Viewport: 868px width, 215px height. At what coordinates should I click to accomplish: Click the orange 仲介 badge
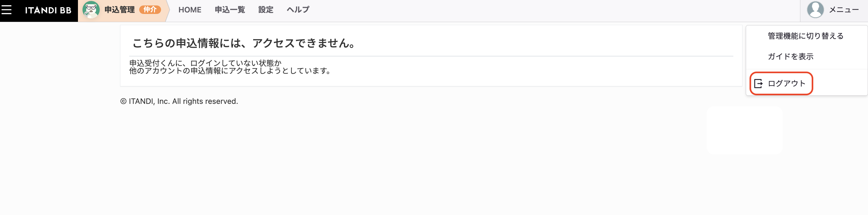[x=150, y=10]
